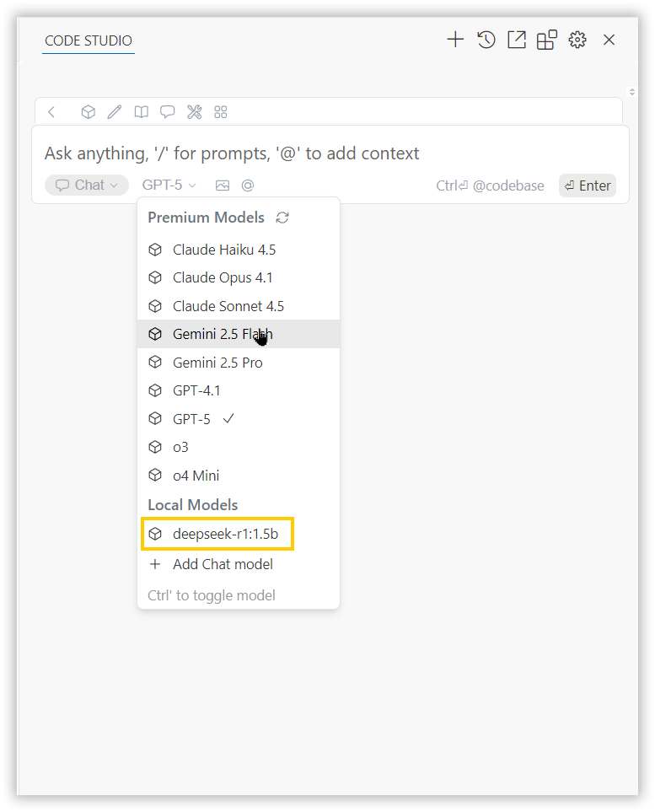Expand the Chat mode dropdown
The height and width of the screenshot is (812, 655).
86,185
